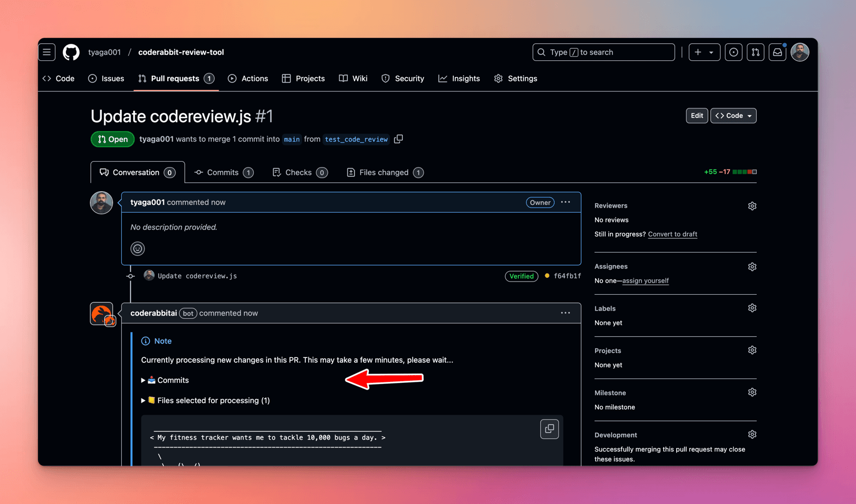This screenshot has height=504, width=856.
Task: Copy the ASCII art code block
Action: tap(549, 429)
